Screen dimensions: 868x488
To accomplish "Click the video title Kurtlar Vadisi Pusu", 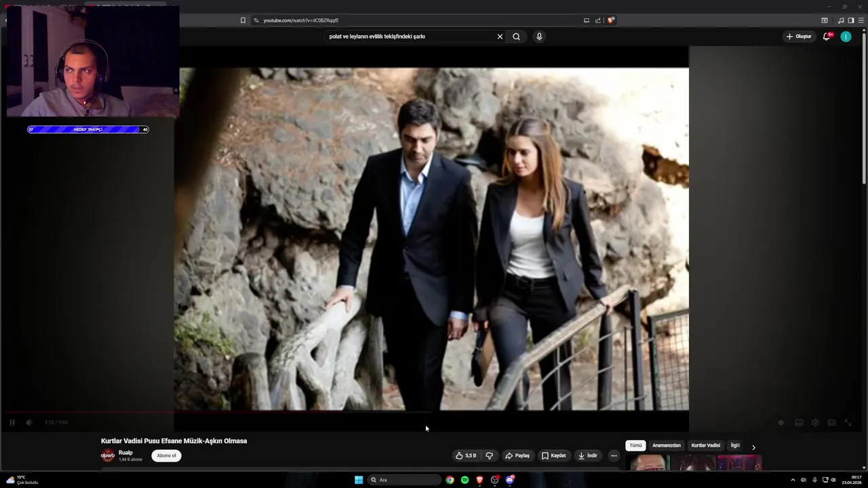I will point(174,441).
